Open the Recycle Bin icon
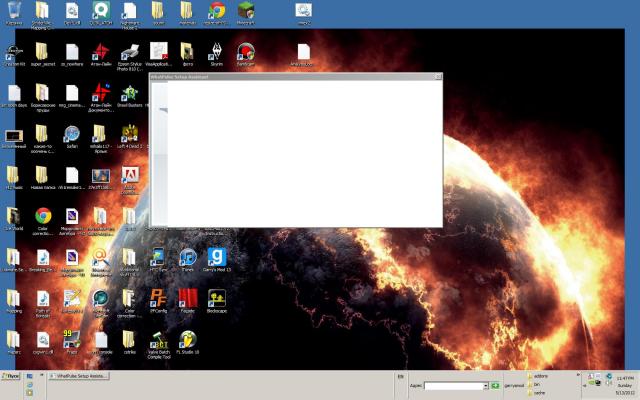This screenshot has height=400, width=640. point(13,10)
